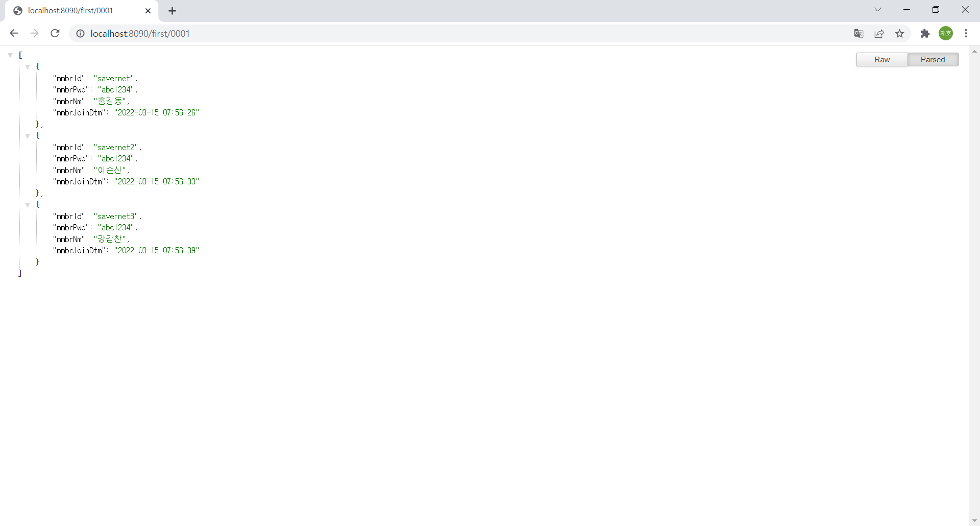Switch to Raw JSON view
This screenshot has width=980, height=526.
[881, 60]
